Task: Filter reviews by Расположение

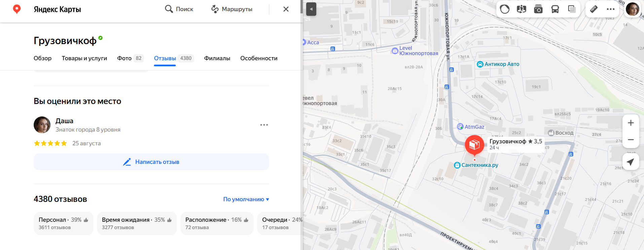Action: coord(217,223)
